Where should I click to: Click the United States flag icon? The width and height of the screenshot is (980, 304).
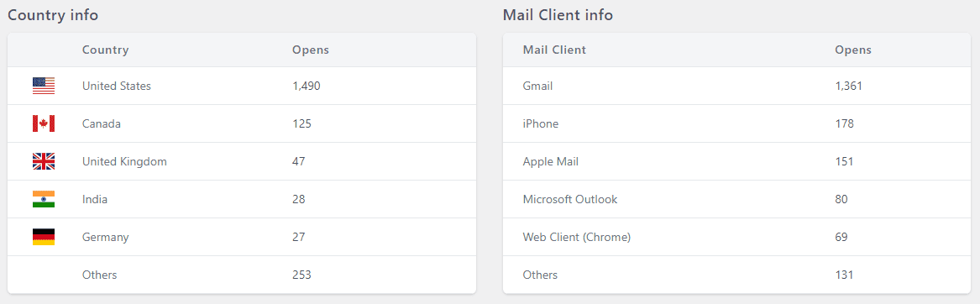pyautogui.click(x=44, y=86)
